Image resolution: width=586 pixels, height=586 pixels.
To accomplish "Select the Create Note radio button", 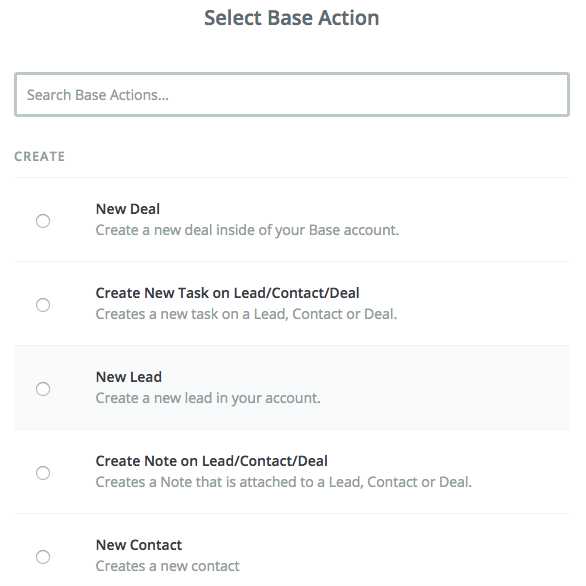I will 43,473.
